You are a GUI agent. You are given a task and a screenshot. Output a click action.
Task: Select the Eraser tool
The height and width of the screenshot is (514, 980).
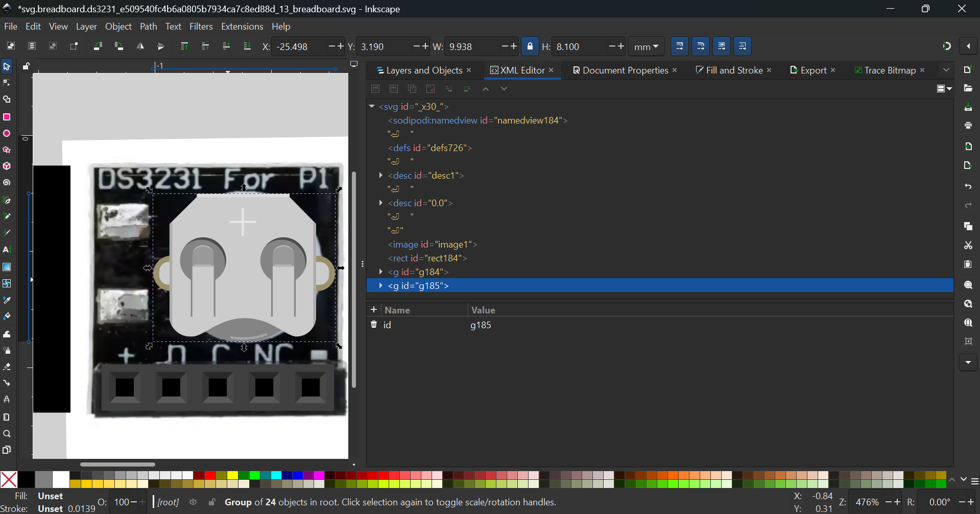coord(7,367)
